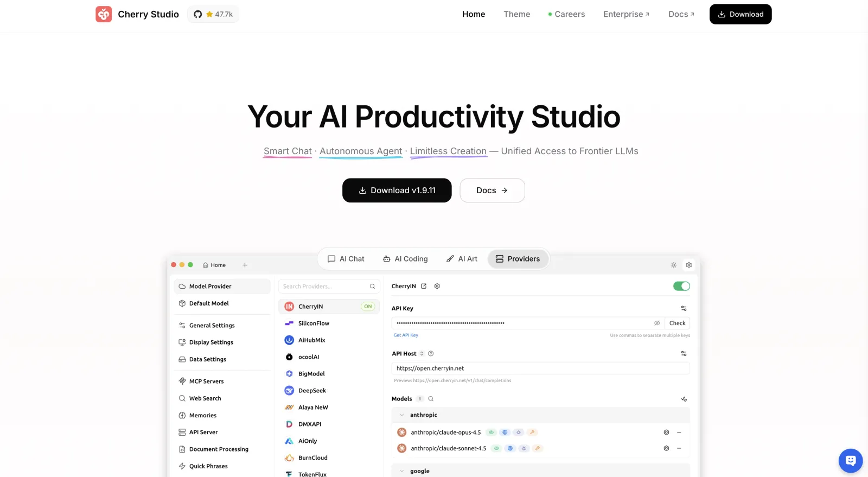Switch to the AI Chat preview tab
Screen dimensions: 868x477
point(346,259)
